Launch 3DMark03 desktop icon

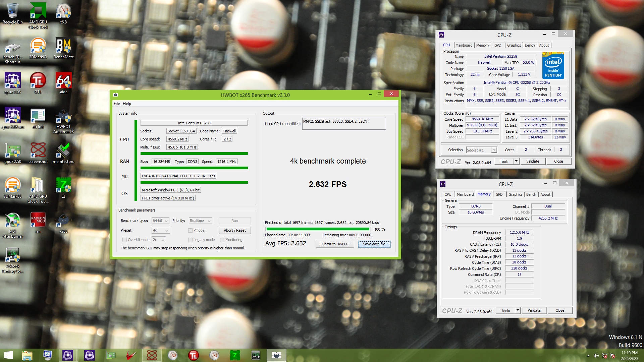tap(38, 48)
